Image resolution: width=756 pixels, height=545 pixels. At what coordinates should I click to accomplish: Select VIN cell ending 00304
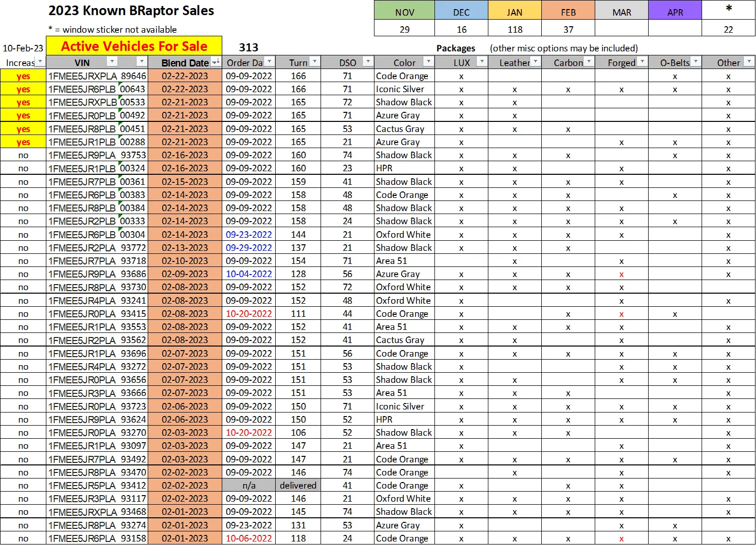click(x=97, y=234)
